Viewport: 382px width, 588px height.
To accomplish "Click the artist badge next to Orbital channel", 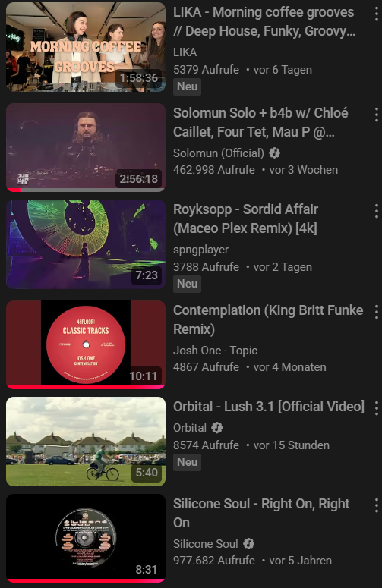I will click(x=217, y=427).
